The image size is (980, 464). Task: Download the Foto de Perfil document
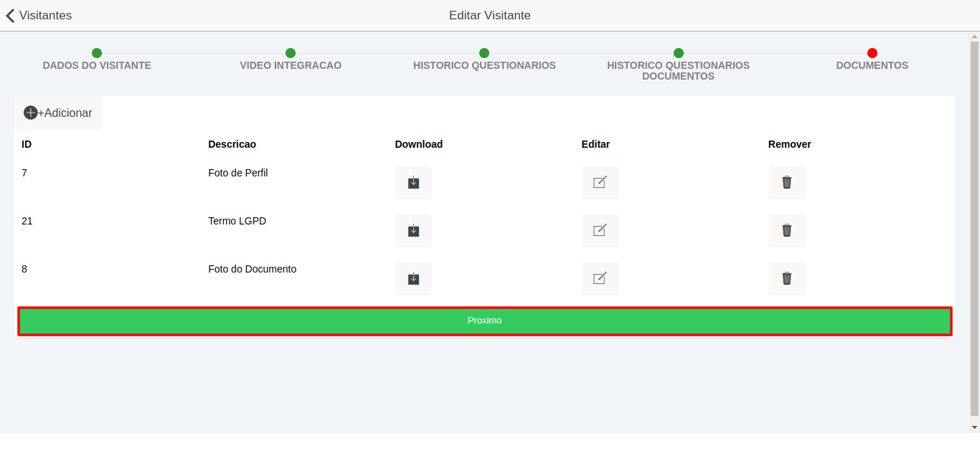click(413, 182)
